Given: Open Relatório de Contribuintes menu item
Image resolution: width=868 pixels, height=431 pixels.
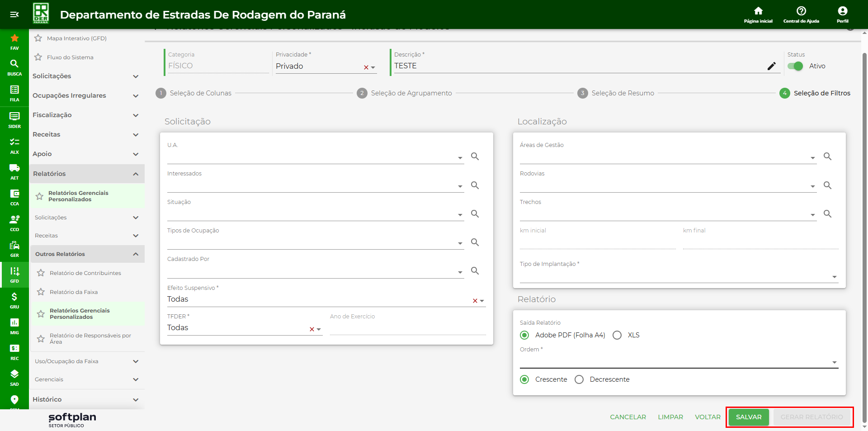Looking at the screenshot, I should coord(85,273).
